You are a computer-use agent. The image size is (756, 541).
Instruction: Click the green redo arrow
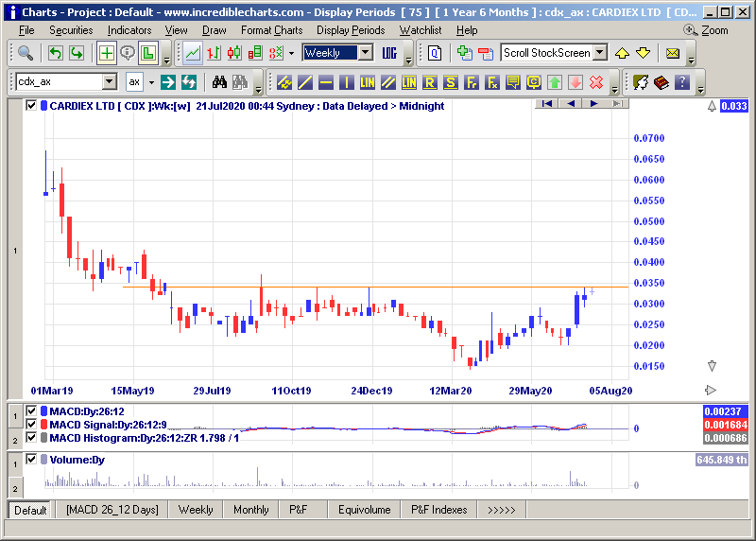(x=77, y=53)
